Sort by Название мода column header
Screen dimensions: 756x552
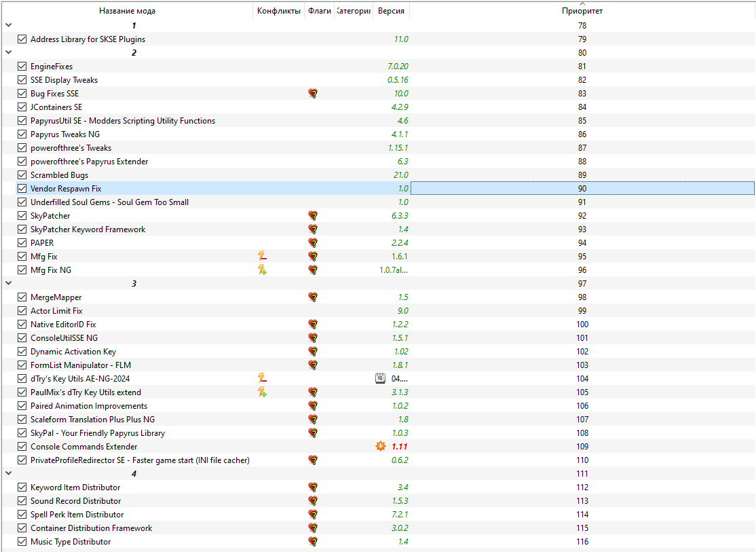click(128, 11)
